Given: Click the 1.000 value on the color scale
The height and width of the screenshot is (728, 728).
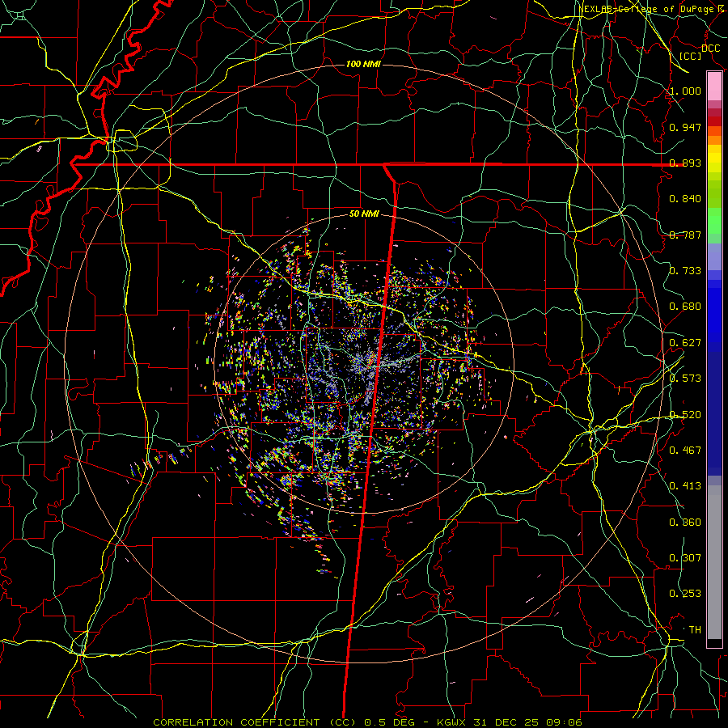Looking at the screenshot, I should [x=685, y=91].
